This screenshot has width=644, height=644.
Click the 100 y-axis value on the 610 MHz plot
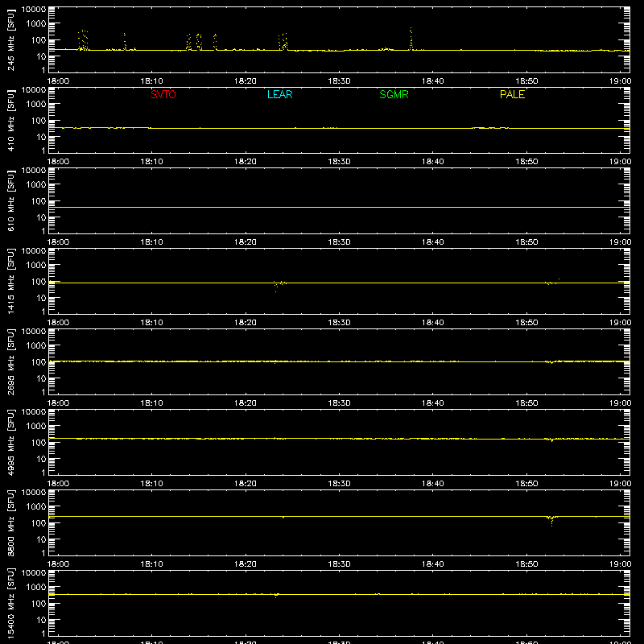coord(39,201)
